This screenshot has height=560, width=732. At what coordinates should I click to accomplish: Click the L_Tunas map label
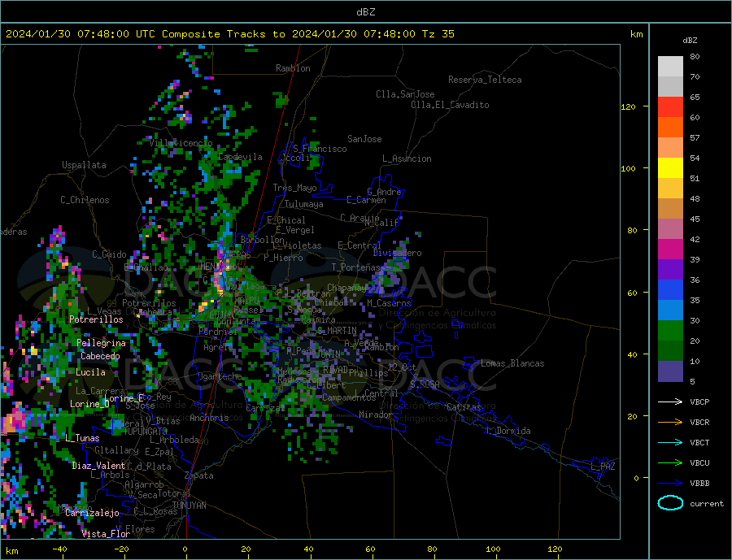(82, 439)
